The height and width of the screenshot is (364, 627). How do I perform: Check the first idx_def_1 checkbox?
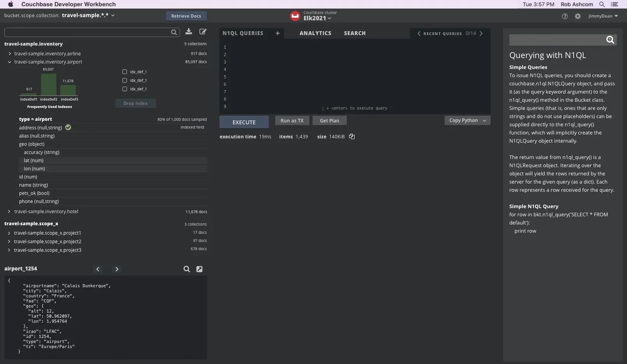tap(125, 72)
